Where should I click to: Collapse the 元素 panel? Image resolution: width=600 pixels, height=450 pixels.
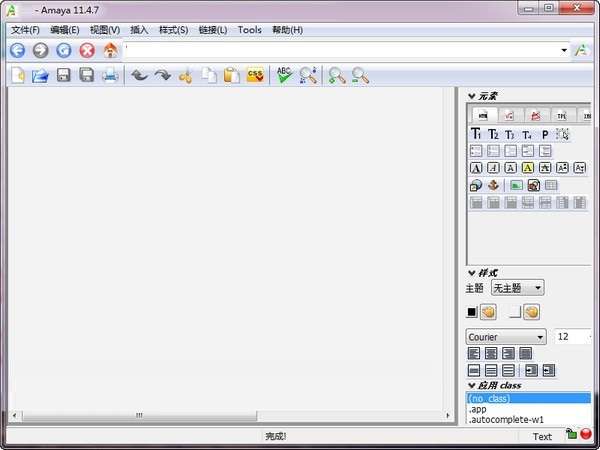coord(472,96)
